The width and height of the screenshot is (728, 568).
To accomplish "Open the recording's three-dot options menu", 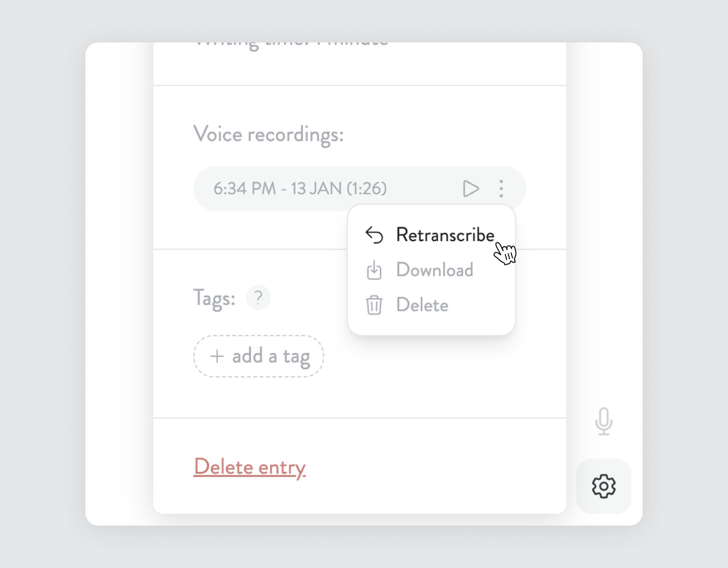I will click(x=501, y=188).
